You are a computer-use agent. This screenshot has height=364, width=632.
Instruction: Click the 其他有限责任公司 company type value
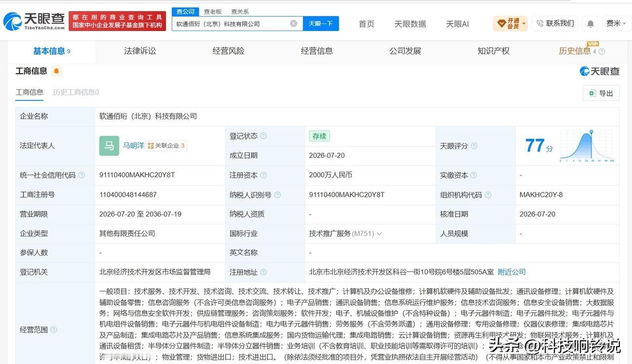127,233
